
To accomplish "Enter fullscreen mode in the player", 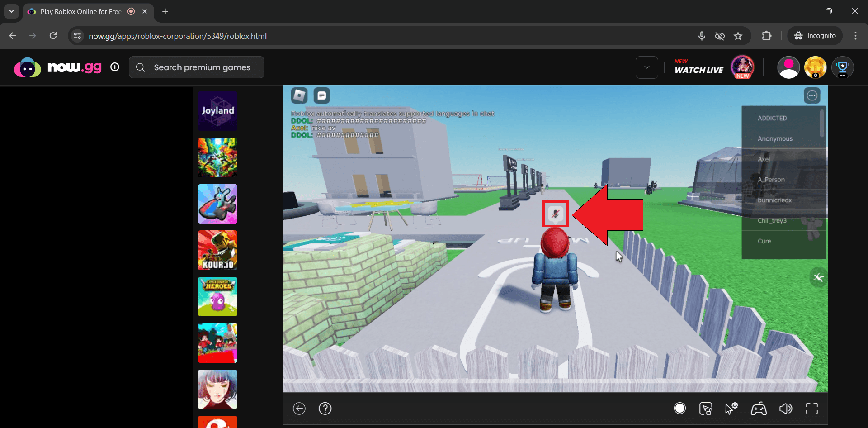I will click(x=812, y=409).
